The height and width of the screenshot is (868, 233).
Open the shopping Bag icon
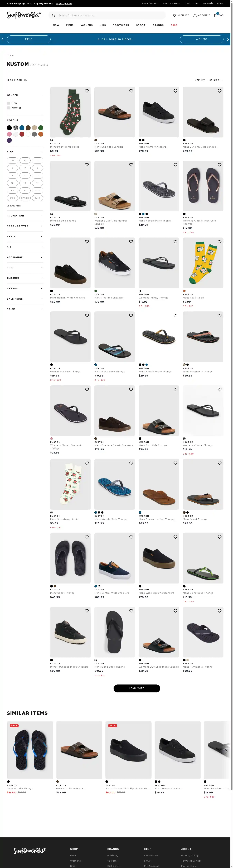coord(216,15)
